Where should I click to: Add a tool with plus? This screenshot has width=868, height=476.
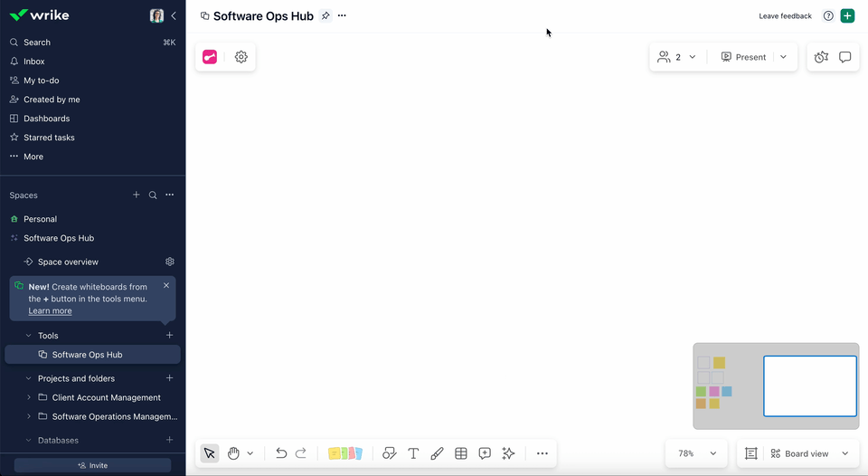[x=169, y=335]
